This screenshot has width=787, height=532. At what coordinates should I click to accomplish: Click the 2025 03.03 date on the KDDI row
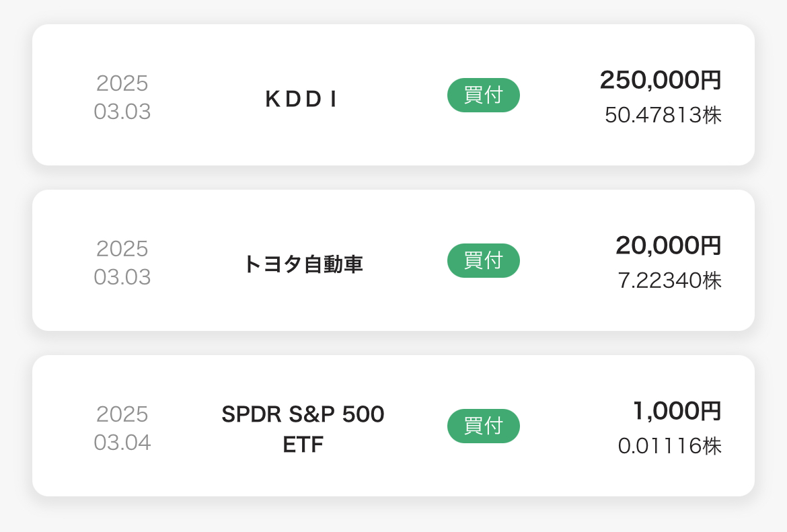pos(122,98)
